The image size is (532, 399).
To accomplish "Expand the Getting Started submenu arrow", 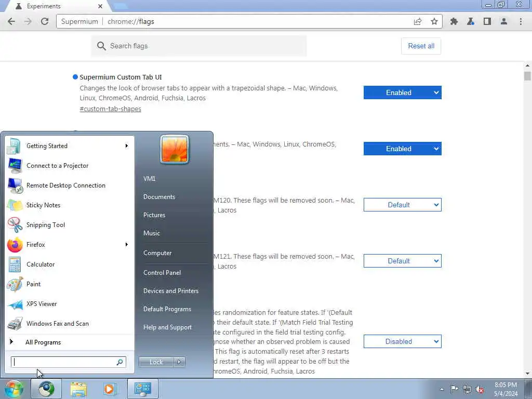I will coord(127,146).
